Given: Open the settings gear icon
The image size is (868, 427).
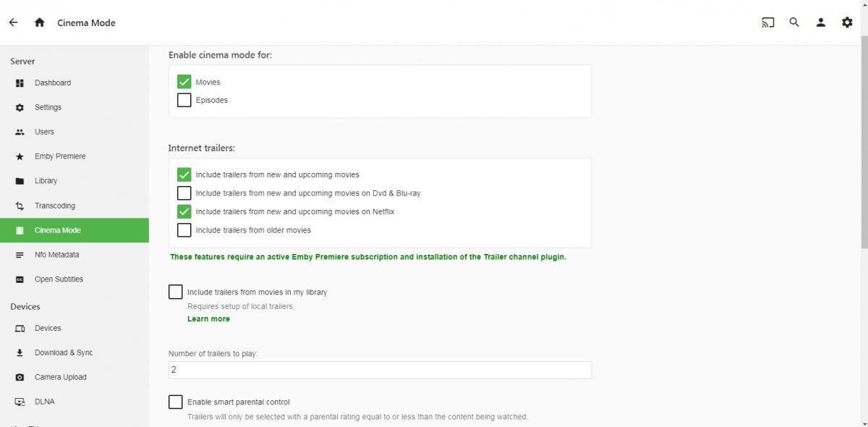Looking at the screenshot, I should [x=847, y=22].
